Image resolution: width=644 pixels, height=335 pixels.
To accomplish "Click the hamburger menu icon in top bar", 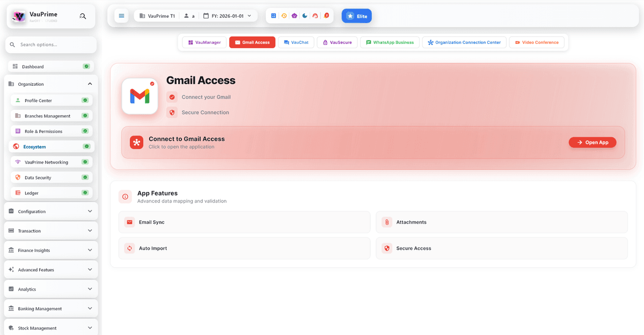I will click(x=121, y=16).
